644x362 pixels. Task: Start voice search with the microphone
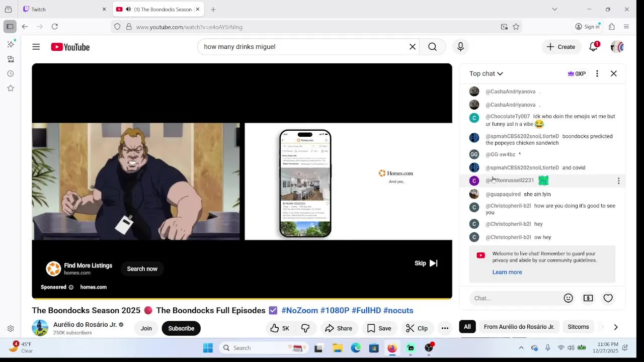460,47
